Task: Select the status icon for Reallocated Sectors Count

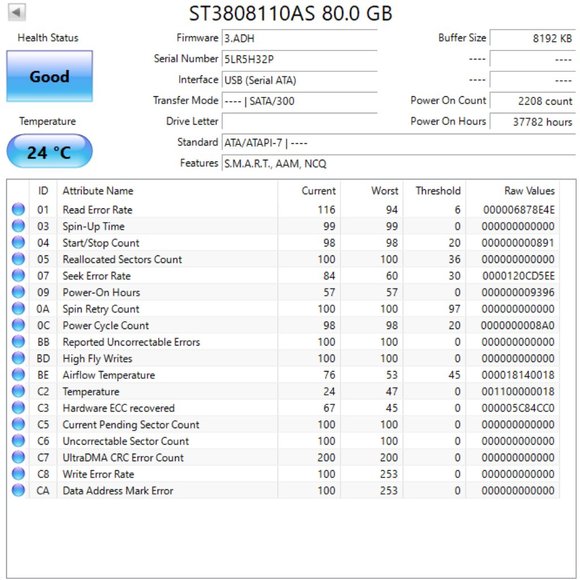Action: 18,259
